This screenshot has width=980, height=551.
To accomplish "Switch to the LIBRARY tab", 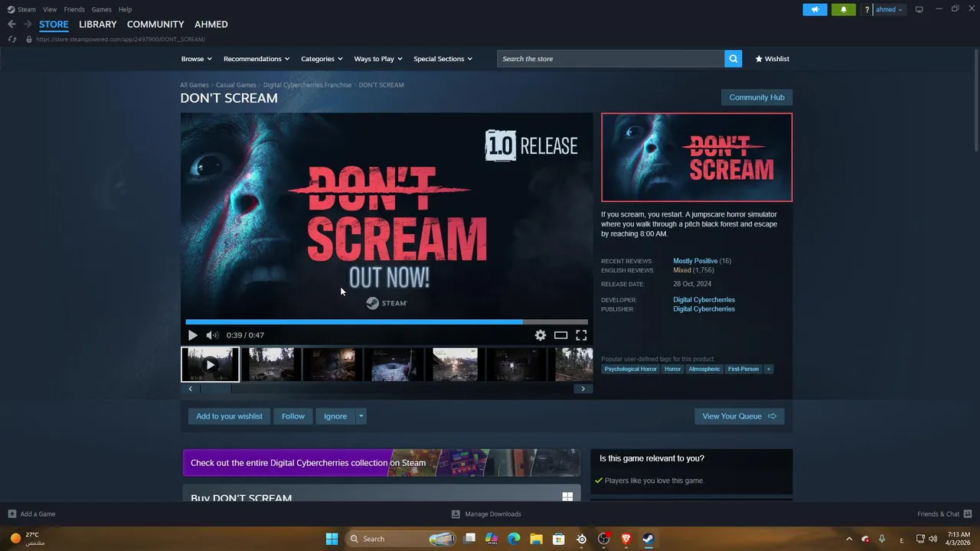I will pyautogui.click(x=98, y=24).
